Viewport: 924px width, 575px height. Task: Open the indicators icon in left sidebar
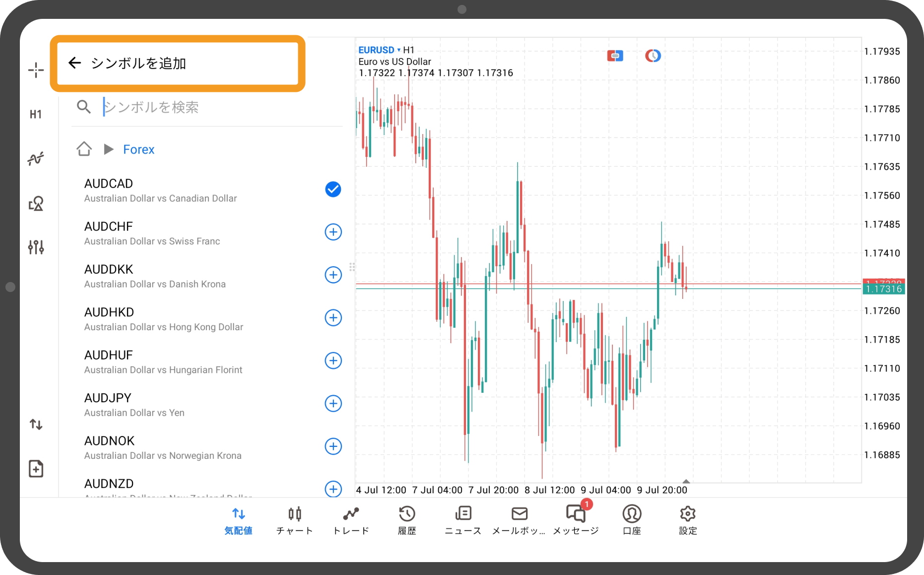[x=36, y=159]
